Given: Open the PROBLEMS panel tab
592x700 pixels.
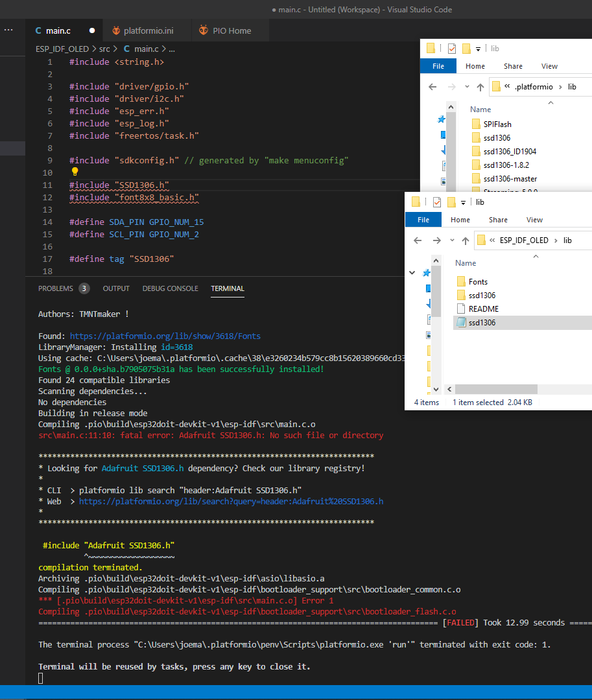Looking at the screenshot, I should [55, 288].
